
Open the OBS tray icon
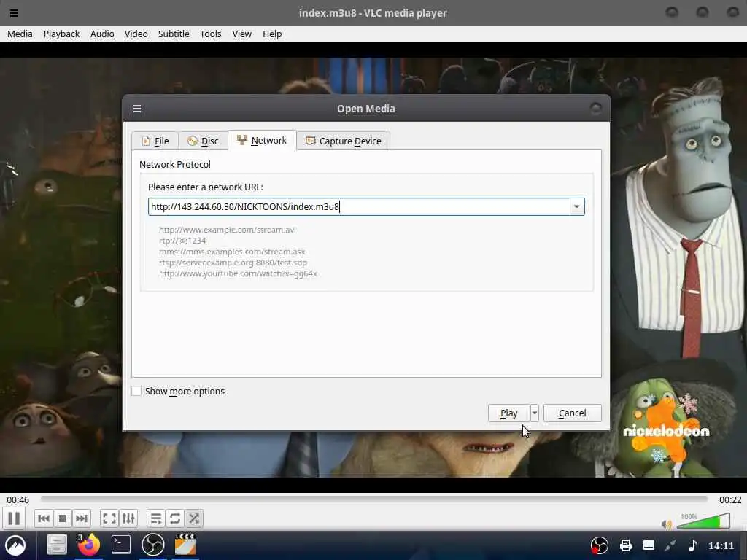click(x=600, y=545)
